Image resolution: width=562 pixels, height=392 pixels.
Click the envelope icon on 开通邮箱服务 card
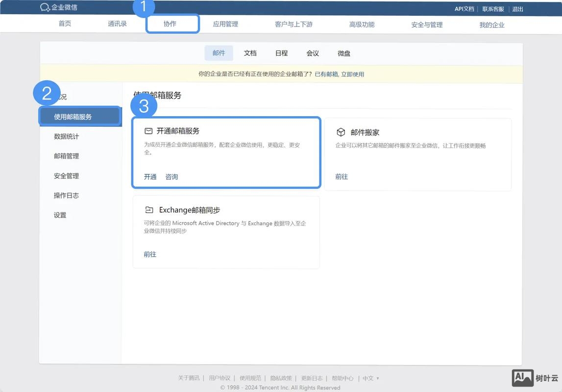pyautogui.click(x=148, y=131)
